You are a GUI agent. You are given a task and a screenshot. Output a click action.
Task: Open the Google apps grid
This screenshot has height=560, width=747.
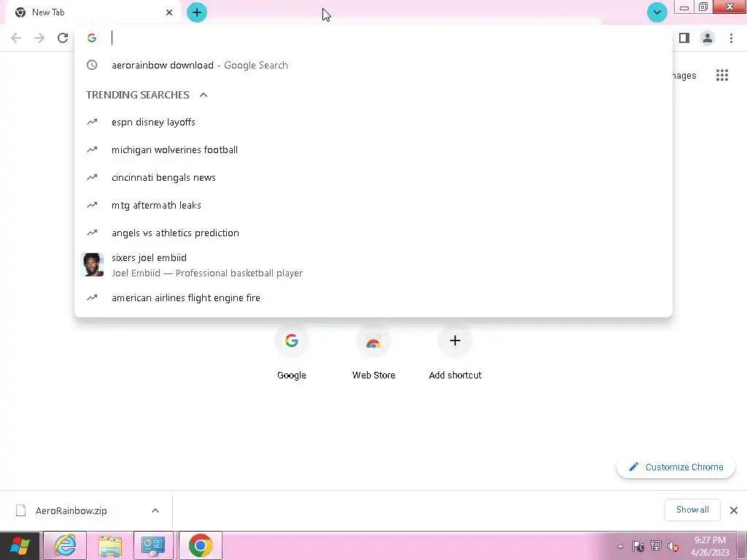[x=722, y=75]
